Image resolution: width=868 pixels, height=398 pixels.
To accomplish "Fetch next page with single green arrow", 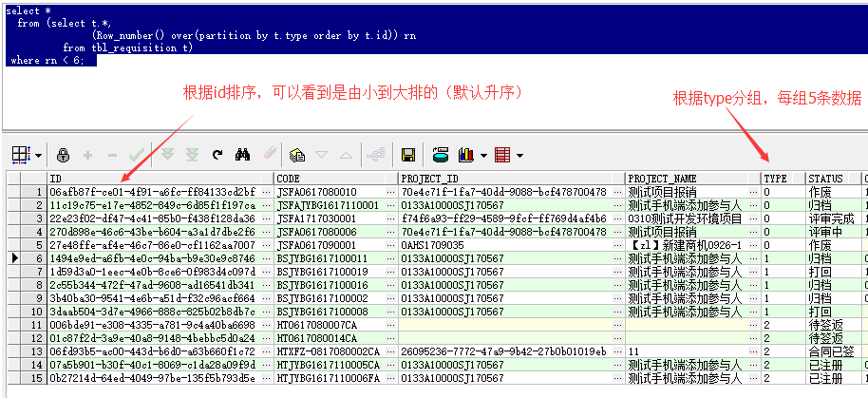I will 168,155.
